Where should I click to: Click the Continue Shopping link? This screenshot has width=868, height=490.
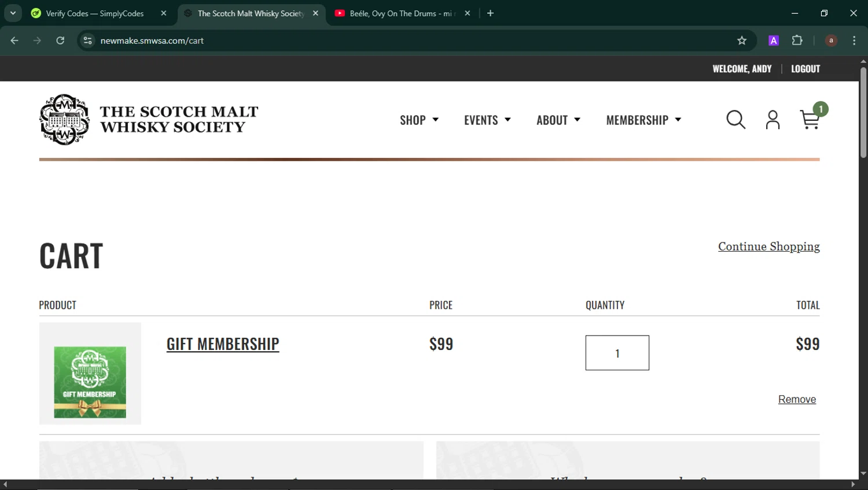pyautogui.click(x=769, y=246)
